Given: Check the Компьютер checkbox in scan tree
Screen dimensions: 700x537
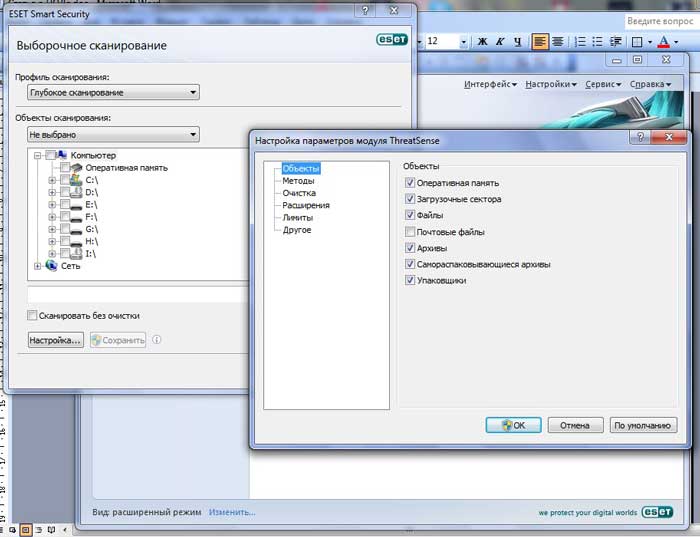Looking at the screenshot, I should pyautogui.click(x=50, y=155).
